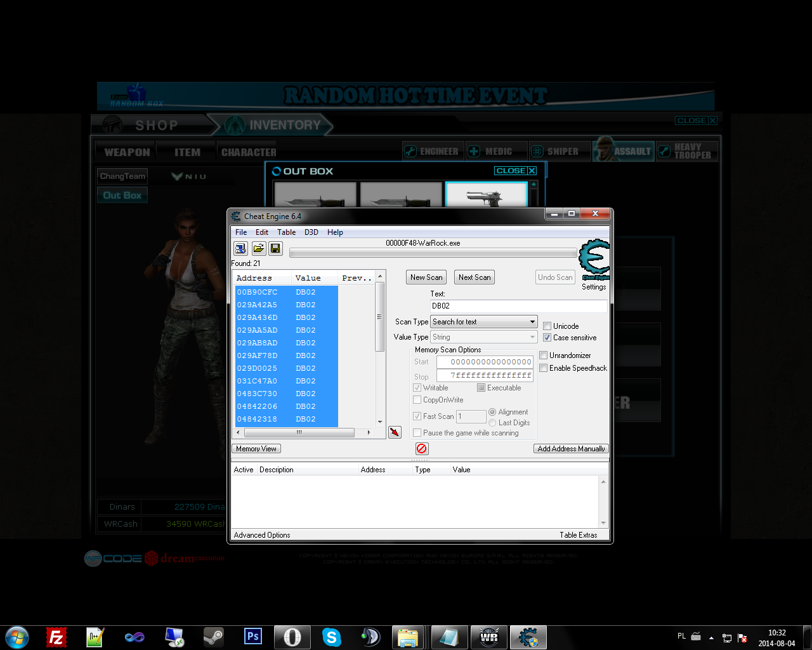Launch Photoshop from the taskbar
Viewport: 812px width, 650px height.
coord(252,636)
